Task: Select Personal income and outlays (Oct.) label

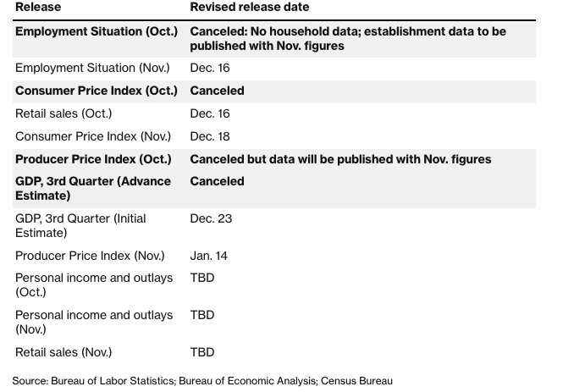Action: coord(94,284)
